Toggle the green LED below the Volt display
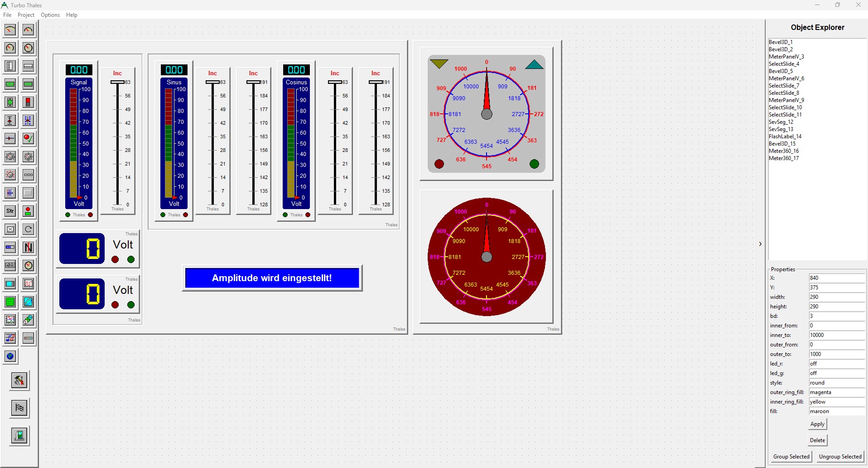The width and height of the screenshot is (868, 468). coord(130,259)
